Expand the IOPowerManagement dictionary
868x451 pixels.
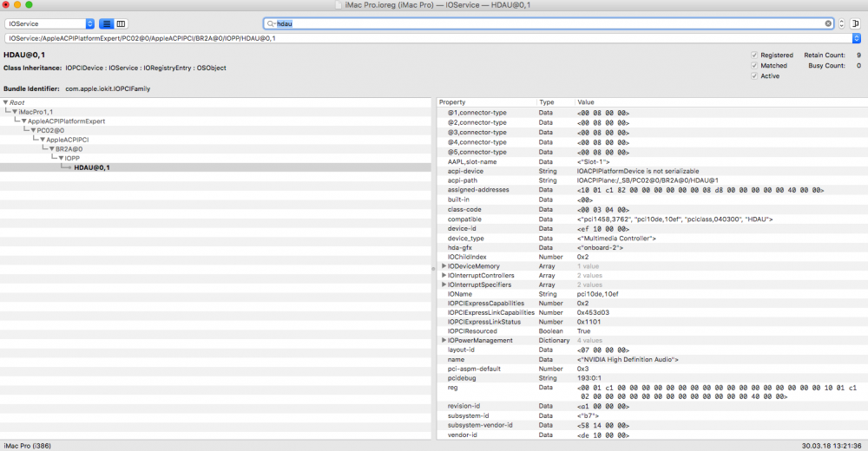tap(444, 340)
